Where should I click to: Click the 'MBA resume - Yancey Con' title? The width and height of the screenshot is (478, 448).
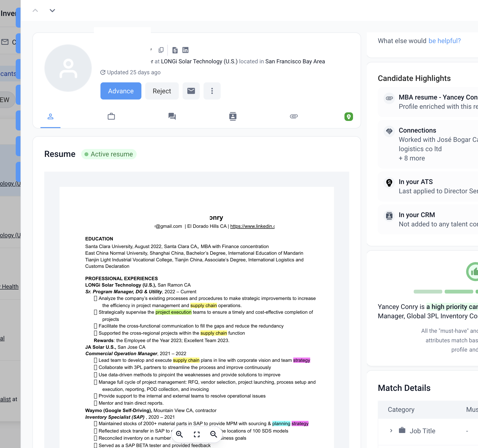438,97
